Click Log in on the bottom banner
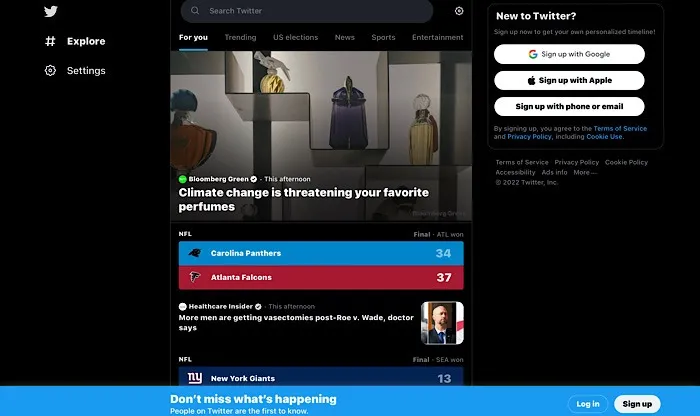The image size is (700, 416). point(588,404)
